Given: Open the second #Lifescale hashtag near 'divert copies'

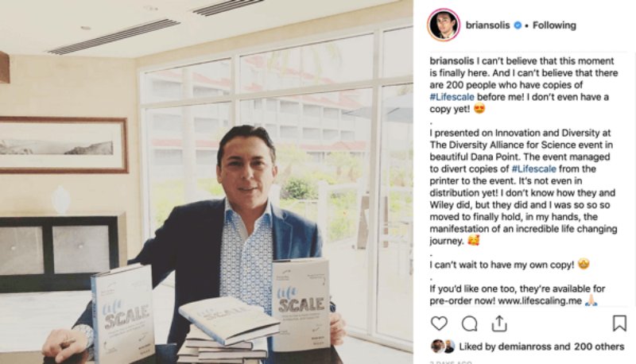Looking at the screenshot, I should [533, 168].
